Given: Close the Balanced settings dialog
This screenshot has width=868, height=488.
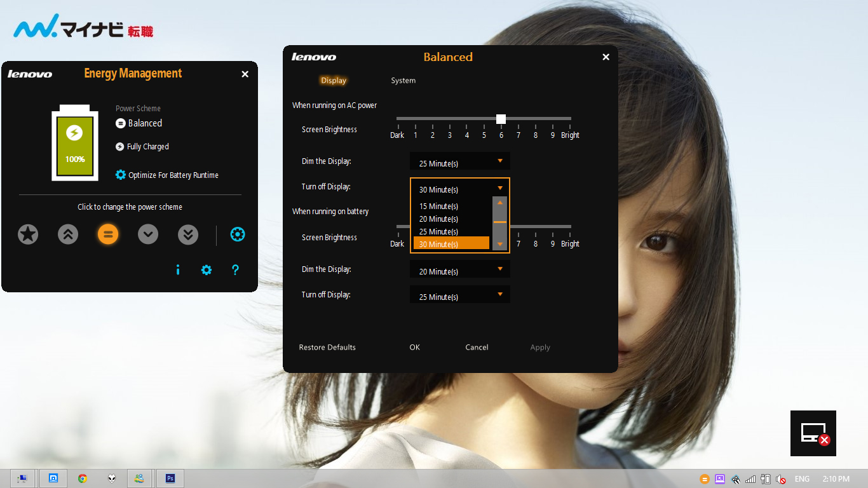Looking at the screenshot, I should 606,57.
